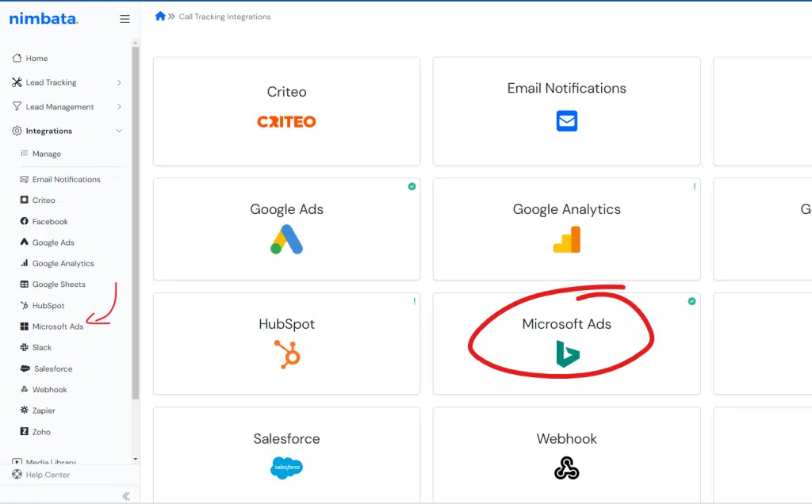Open Microsoft Ads in the sidebar
This screenshot has height=504, width=812.
[x=57, y=326]
